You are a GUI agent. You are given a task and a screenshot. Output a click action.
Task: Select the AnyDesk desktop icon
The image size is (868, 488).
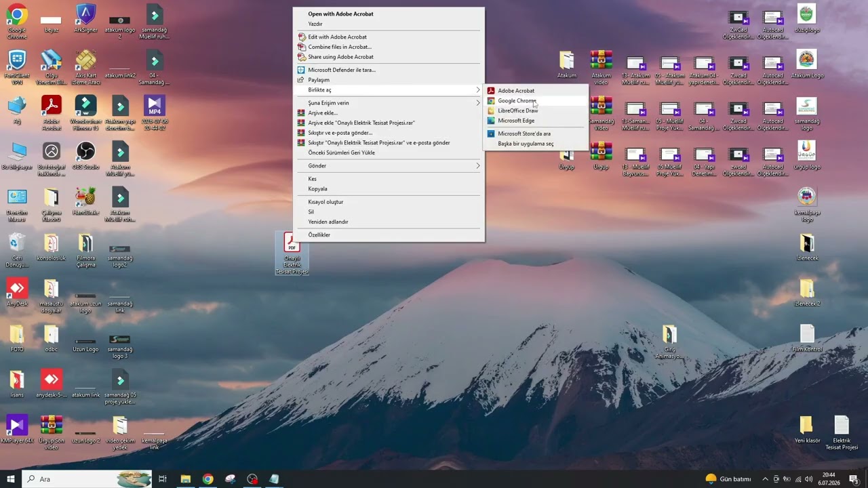click(17, 292)
